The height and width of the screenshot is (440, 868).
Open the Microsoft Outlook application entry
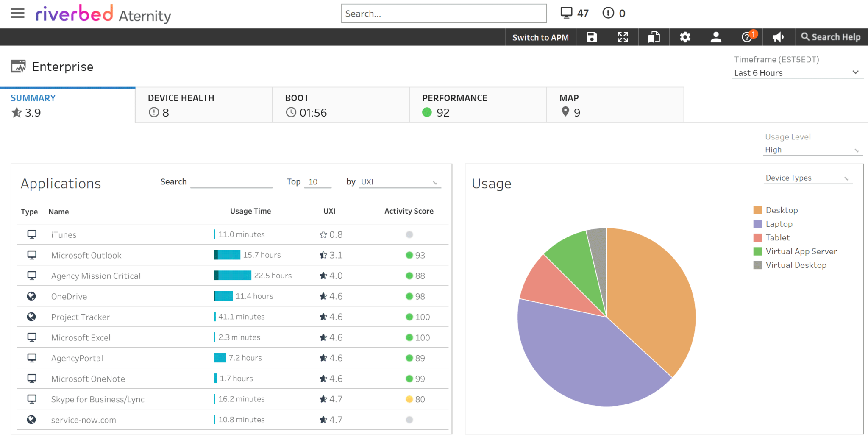pyautogui.click(x=86, y=255)
